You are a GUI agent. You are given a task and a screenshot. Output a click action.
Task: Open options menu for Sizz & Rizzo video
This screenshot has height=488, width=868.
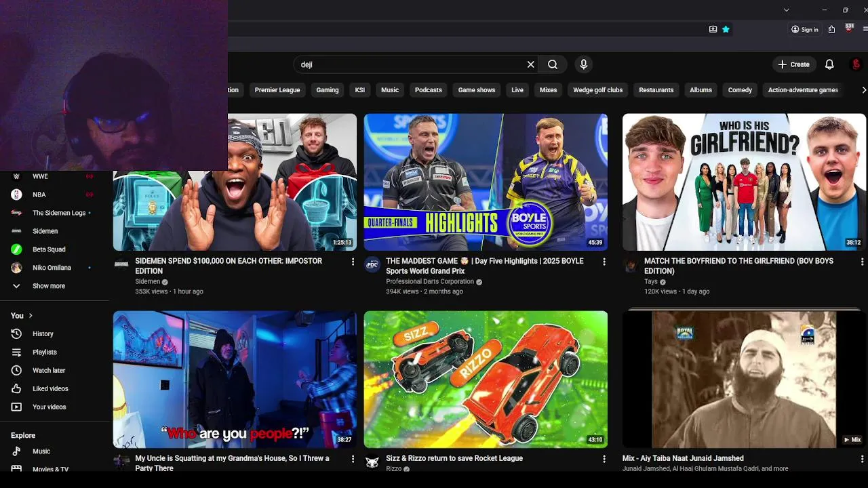pyautogui.click(x=604, y=459)
